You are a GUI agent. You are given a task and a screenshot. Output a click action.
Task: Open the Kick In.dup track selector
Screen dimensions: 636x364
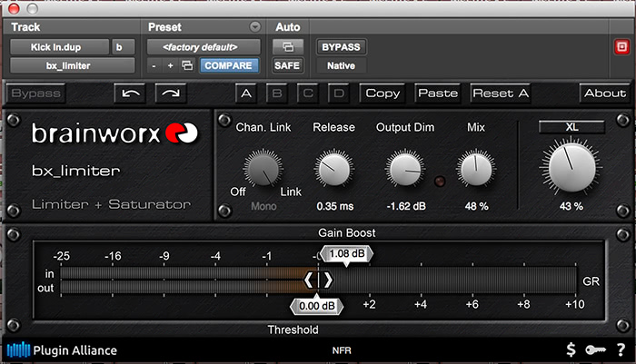(60, 47)
